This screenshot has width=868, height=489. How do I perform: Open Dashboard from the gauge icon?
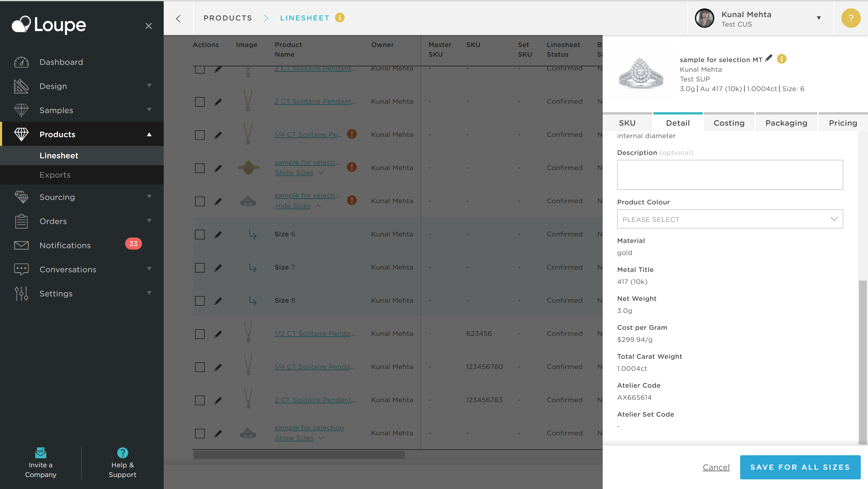[x=21, y=62]
